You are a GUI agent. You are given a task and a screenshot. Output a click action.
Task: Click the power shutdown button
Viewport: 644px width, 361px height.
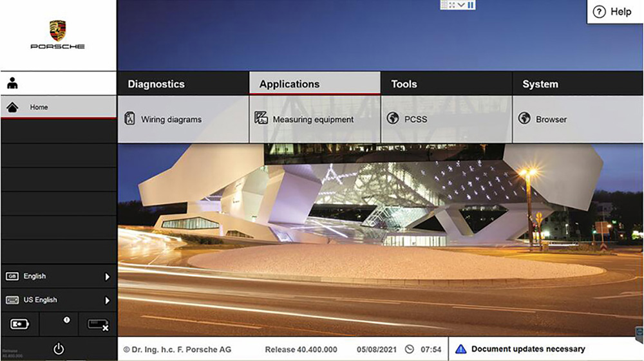click(59, 349)
